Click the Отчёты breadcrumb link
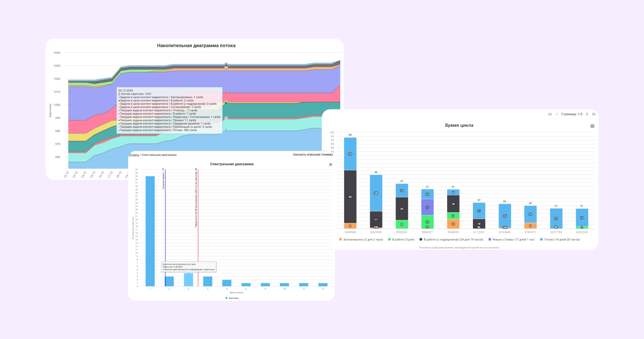The width and height of the screenshot is (644, 339). 134,155
